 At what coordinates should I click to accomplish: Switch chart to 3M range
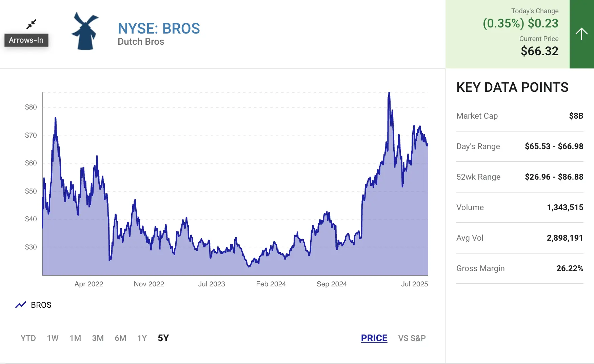click(x=98, y=338)
